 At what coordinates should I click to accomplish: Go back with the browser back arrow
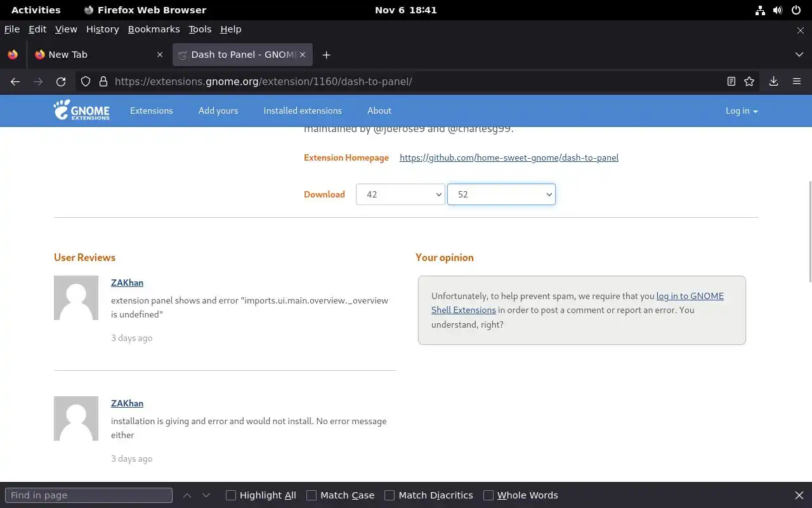click(x=15, y=81)
